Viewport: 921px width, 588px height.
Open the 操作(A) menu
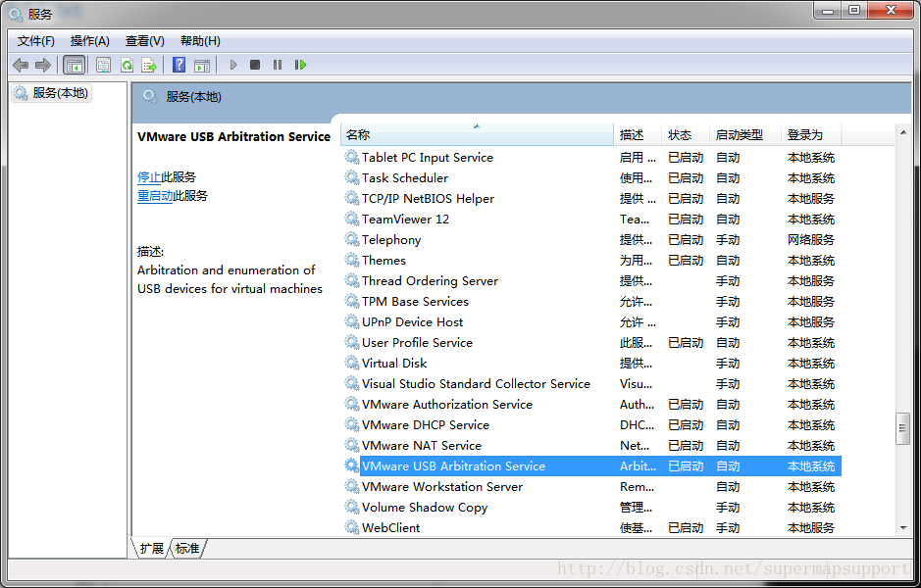(90, 41)
